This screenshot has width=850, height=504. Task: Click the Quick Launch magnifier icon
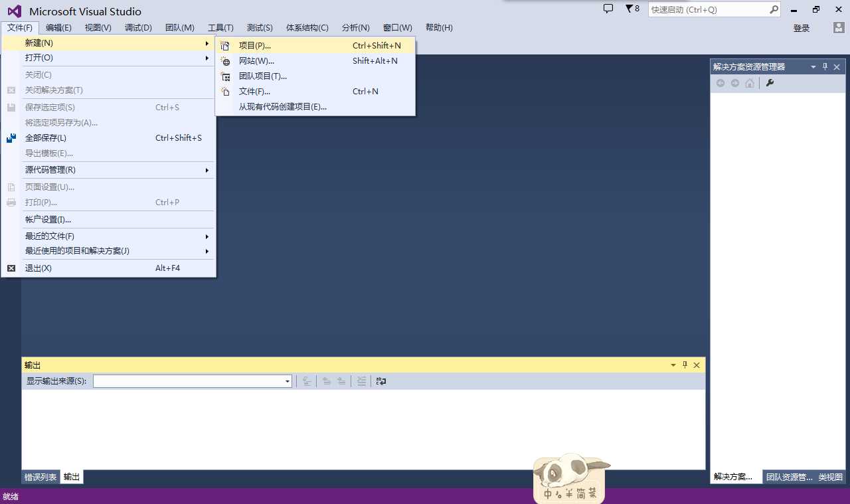774,9
